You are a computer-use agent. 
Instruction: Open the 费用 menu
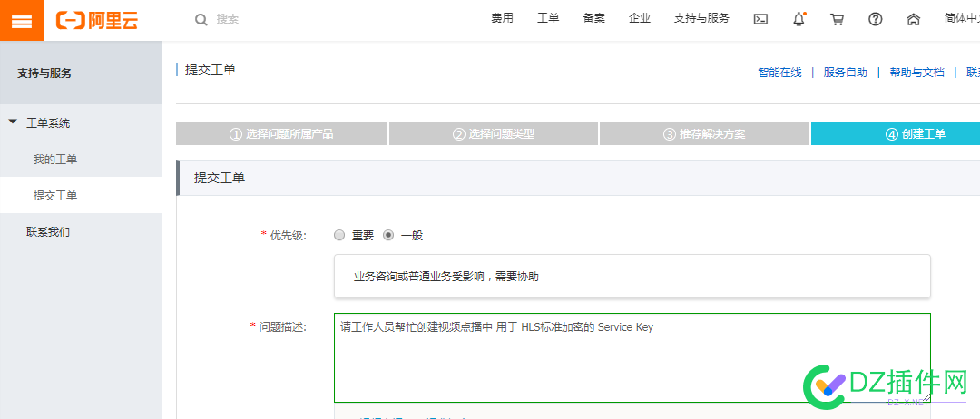coord(502,19)
